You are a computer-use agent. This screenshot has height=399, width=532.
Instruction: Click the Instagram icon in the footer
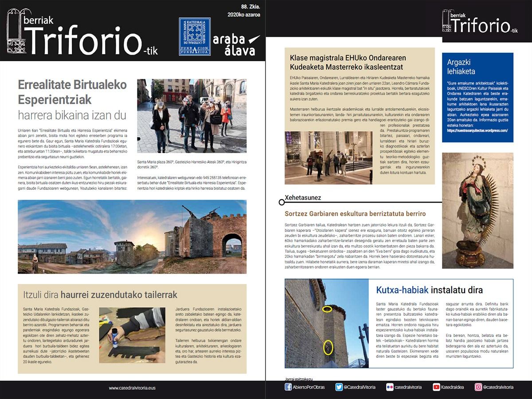(478, 387)
